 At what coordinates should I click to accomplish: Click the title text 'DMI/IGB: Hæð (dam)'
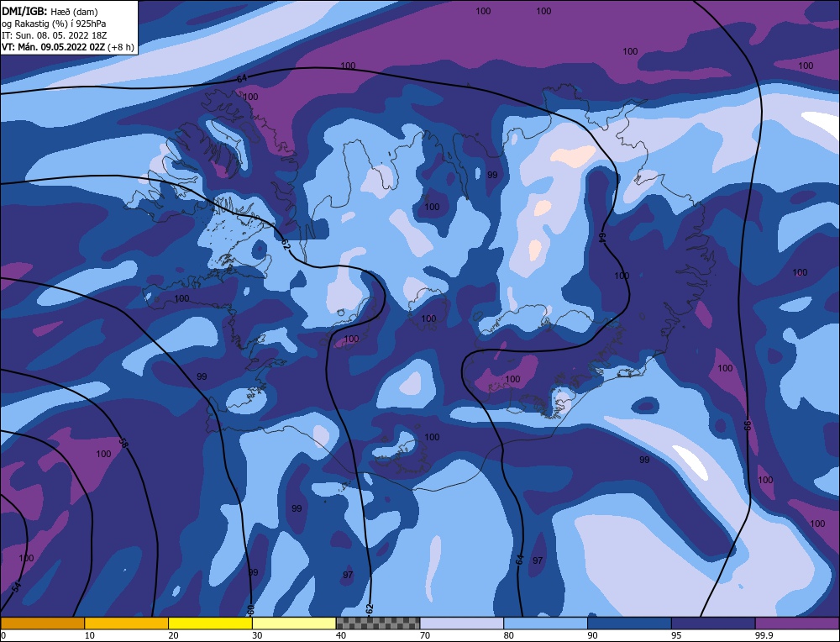[50, 11]
